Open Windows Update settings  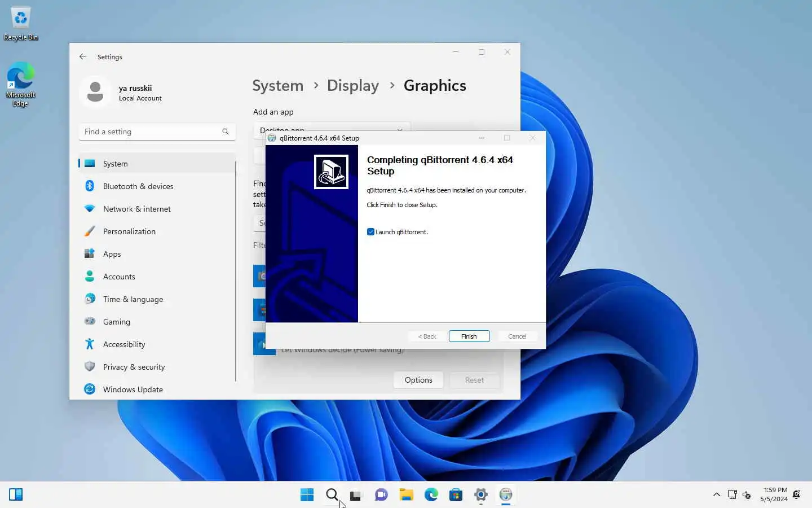(157, 389)
